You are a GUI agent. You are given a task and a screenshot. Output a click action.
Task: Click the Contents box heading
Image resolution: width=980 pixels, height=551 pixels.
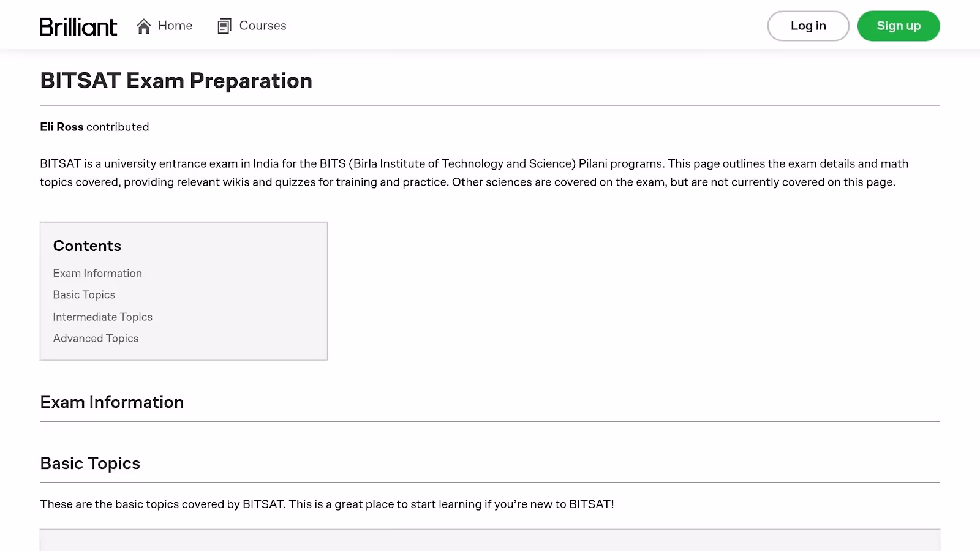87,246
